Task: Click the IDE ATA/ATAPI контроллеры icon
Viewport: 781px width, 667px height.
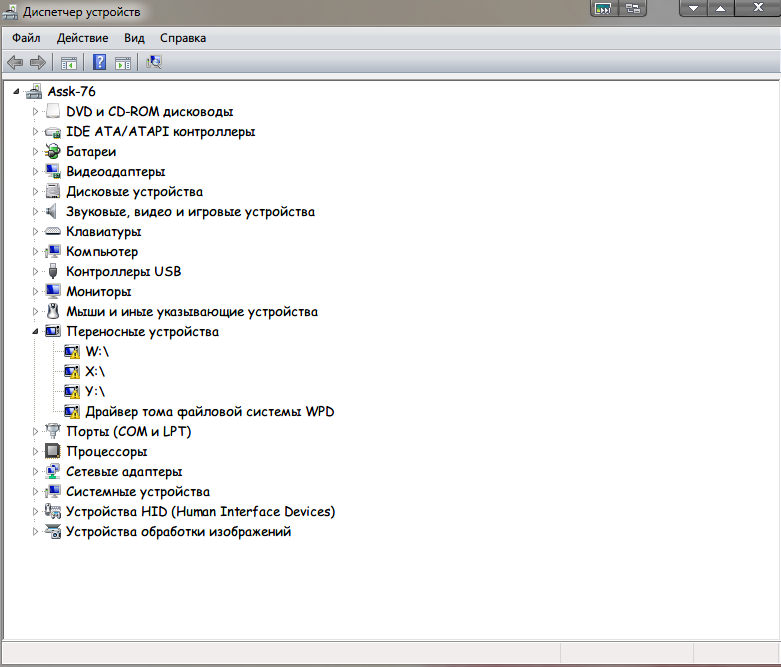Action: coord(53,132)
